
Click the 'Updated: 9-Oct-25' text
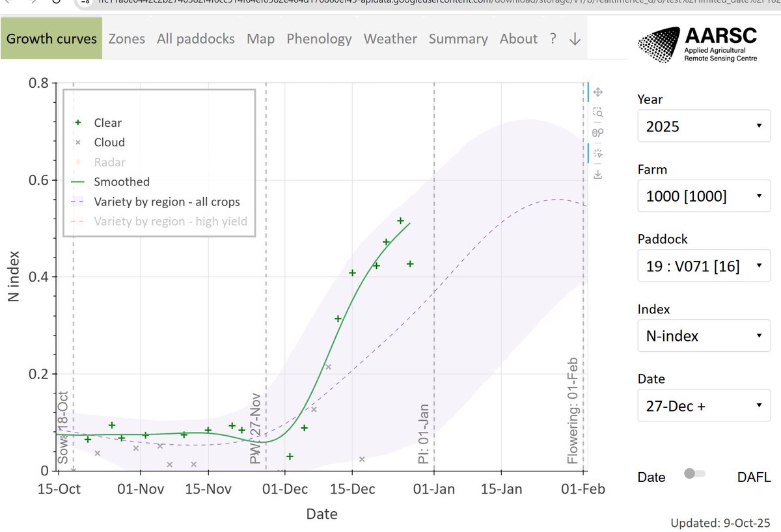click(721, 523)
